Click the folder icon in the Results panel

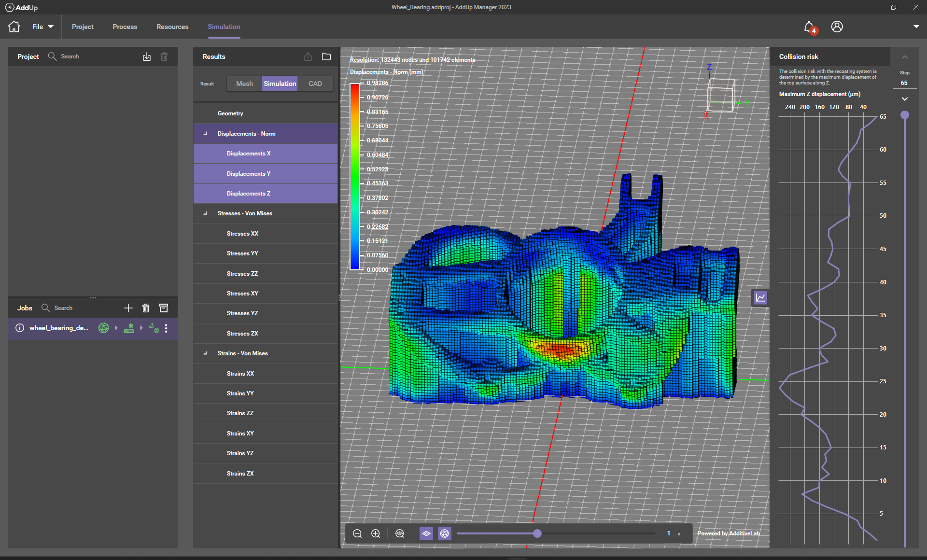coord(326,56)
